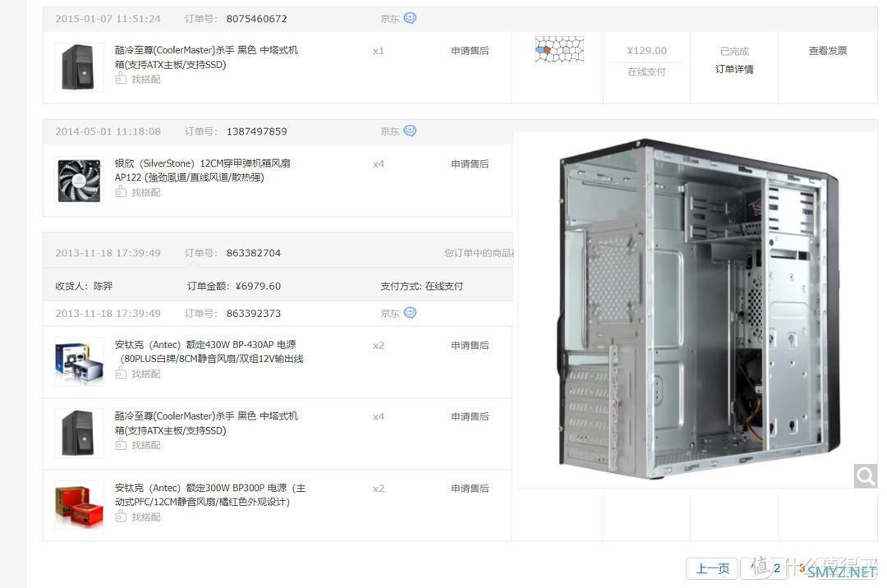Image resolution: width=887 pixels, height=588 pixels.
Task: Click the large open computer case photo
Action: point(698,310)
